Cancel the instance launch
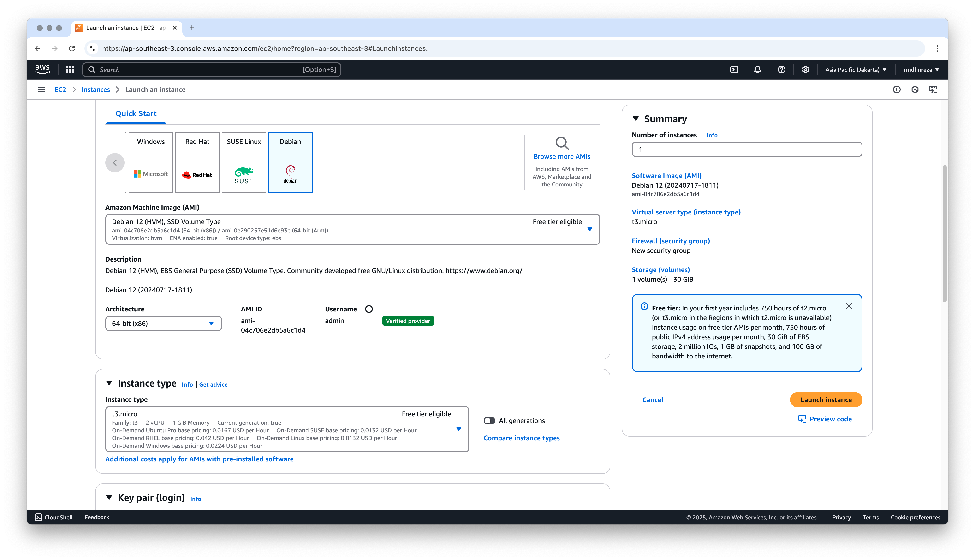The image size is (975, 560). (x=652, y=400)
